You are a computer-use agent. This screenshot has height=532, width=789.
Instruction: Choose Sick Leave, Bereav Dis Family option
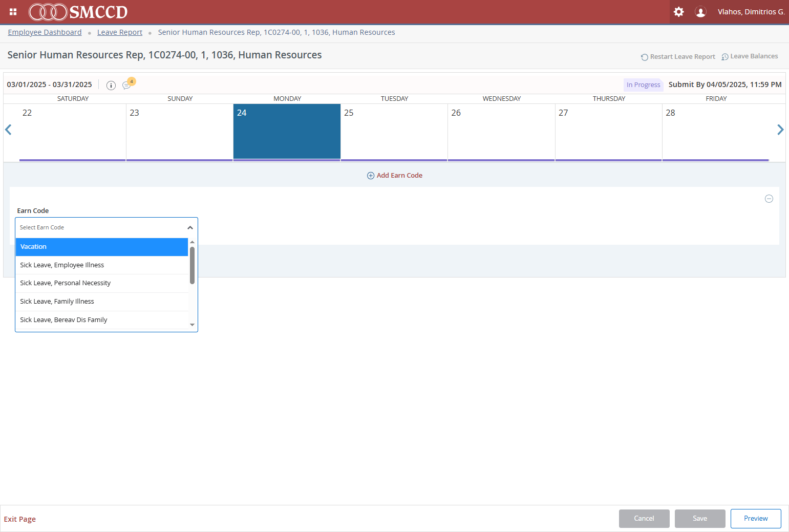click(102, 320)
